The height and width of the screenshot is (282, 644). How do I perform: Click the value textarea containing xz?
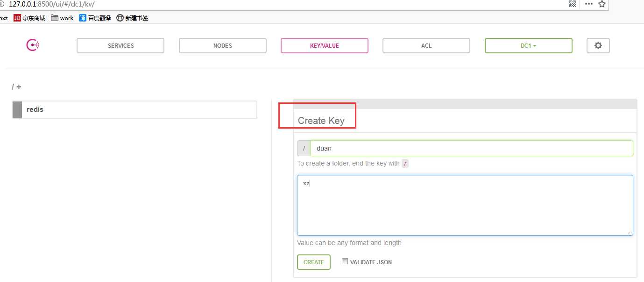click(465, 205)
